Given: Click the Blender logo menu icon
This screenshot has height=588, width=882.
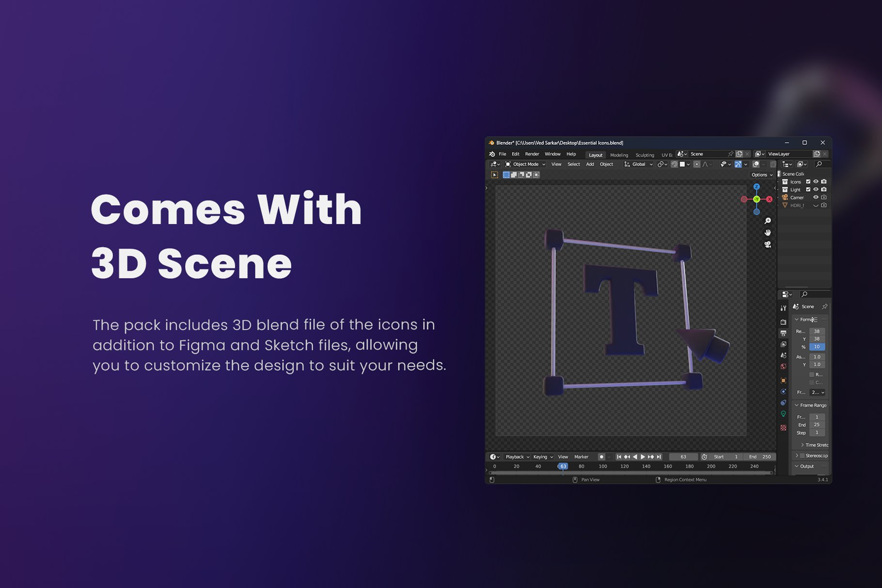Looking at the screenshot, I should 492,154.
